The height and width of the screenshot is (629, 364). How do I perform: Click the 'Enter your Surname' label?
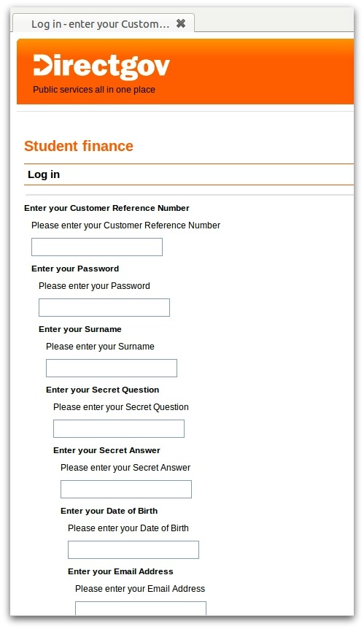click(80, 329)
